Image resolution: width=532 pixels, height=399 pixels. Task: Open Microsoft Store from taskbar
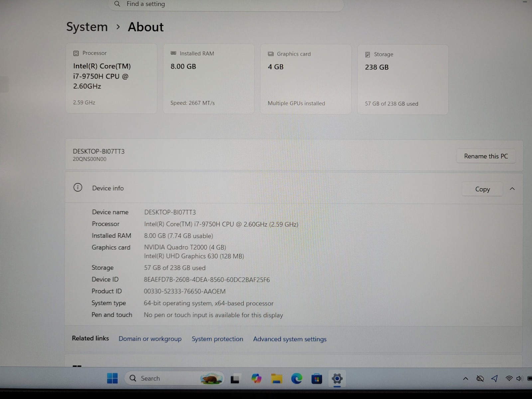coord(317,379)
